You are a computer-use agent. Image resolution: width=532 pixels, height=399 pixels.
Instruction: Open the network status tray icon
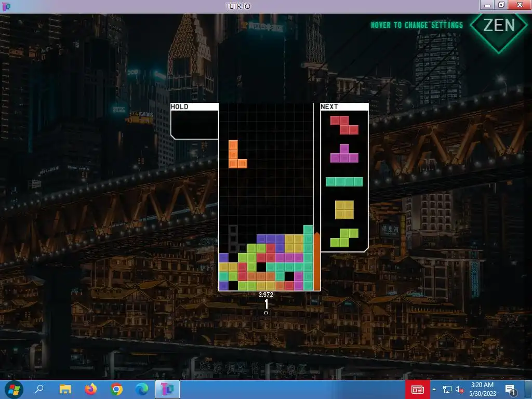coord(447,390)
